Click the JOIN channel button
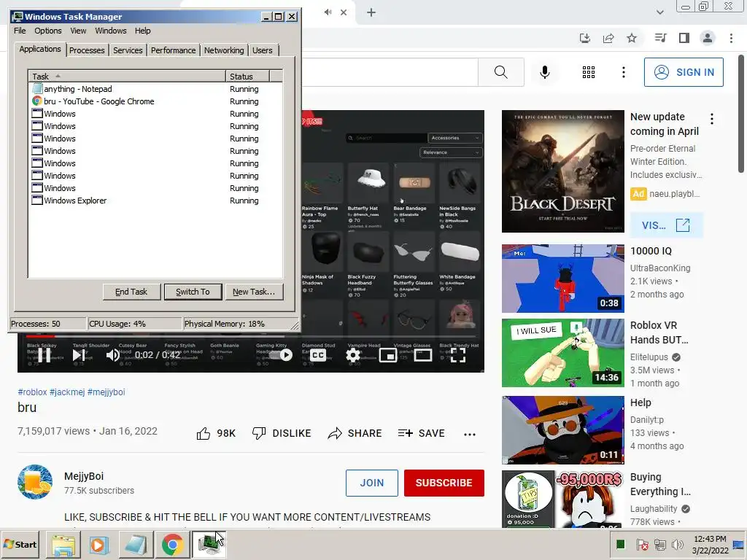The height and width of the screenshot is (560, 747). tap(371, 483)
